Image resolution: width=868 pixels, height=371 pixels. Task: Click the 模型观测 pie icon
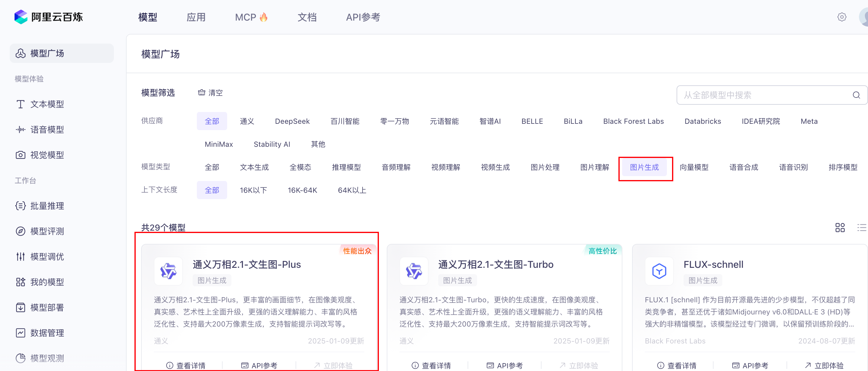tap(21, 358)
